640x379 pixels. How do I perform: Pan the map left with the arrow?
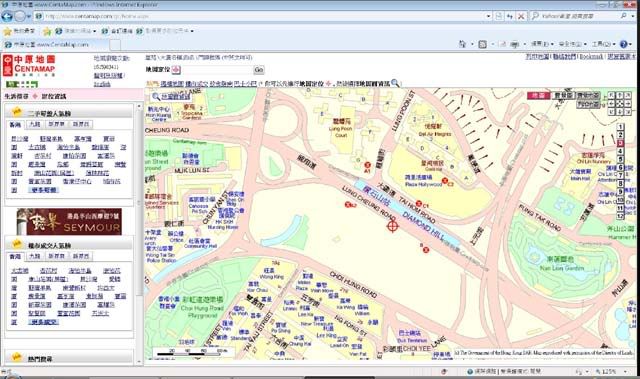(611, 103)
